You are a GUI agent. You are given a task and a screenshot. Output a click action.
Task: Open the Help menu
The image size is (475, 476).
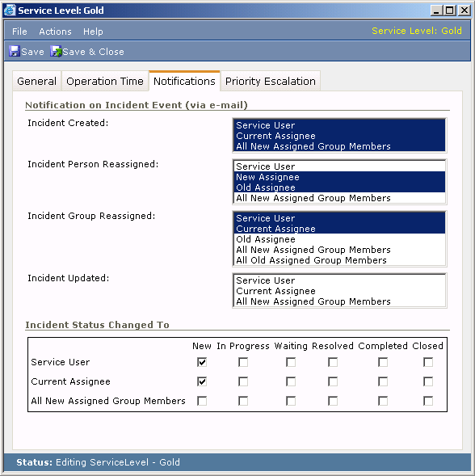[93, 32]
